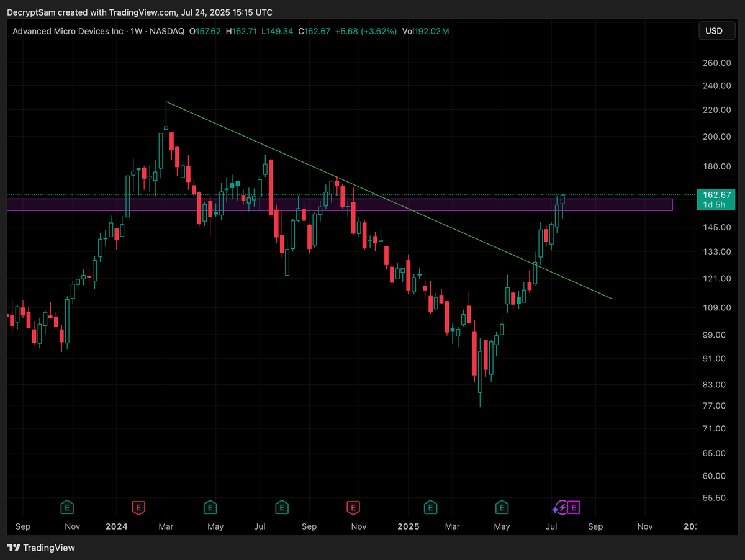Click the 77.00 price axis label
The height and width of the screenshot is (560, 745).
click(x=715, y=405)
